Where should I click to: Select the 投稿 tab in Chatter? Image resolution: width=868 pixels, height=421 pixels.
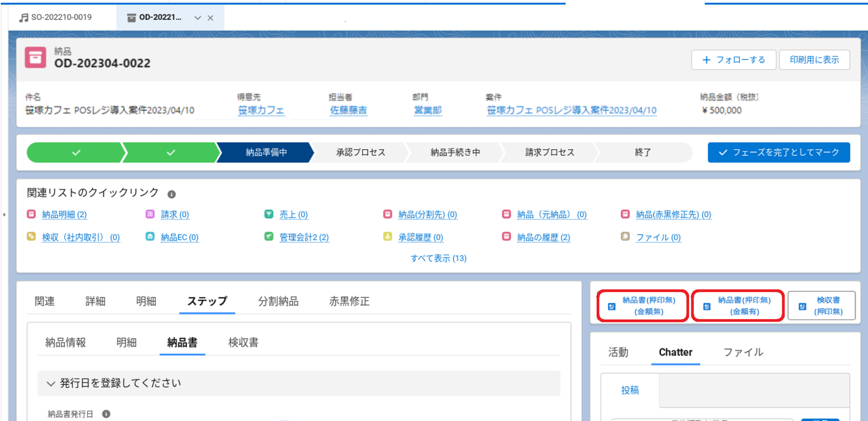tap(630, 390)
